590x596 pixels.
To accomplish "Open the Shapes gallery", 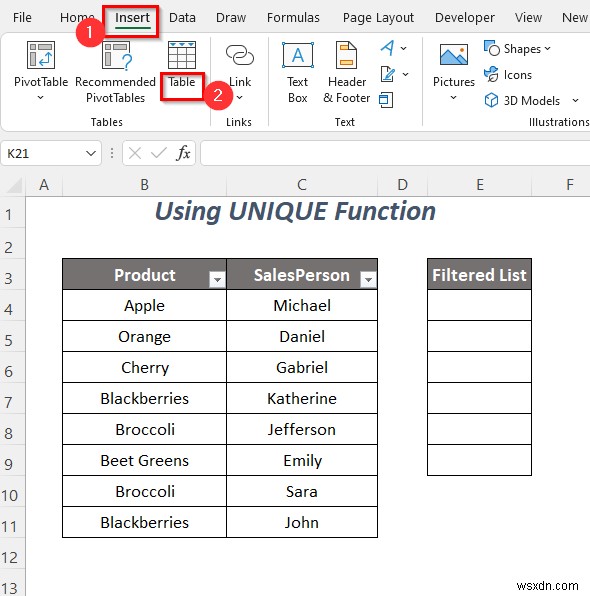I will tap(517, 49).
